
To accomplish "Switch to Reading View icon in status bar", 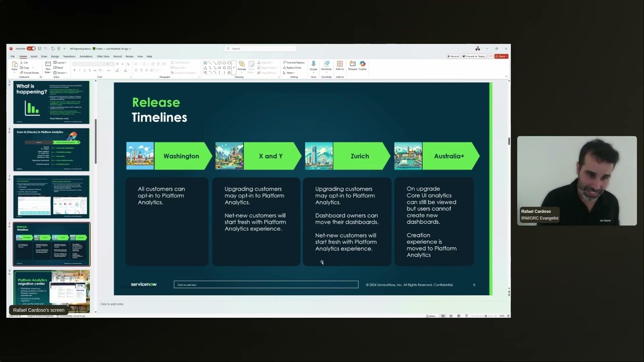I will pos(459,316).
